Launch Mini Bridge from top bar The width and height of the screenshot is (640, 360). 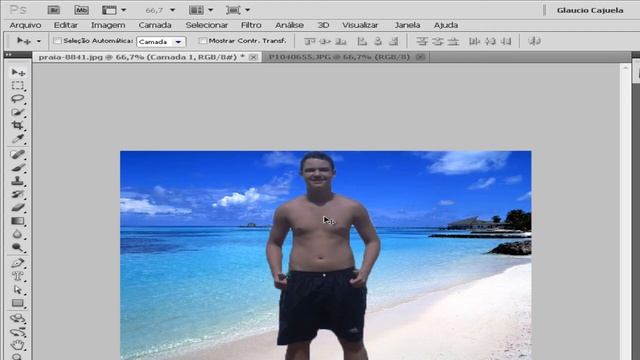pyautogui.click(x=81, y=10)
